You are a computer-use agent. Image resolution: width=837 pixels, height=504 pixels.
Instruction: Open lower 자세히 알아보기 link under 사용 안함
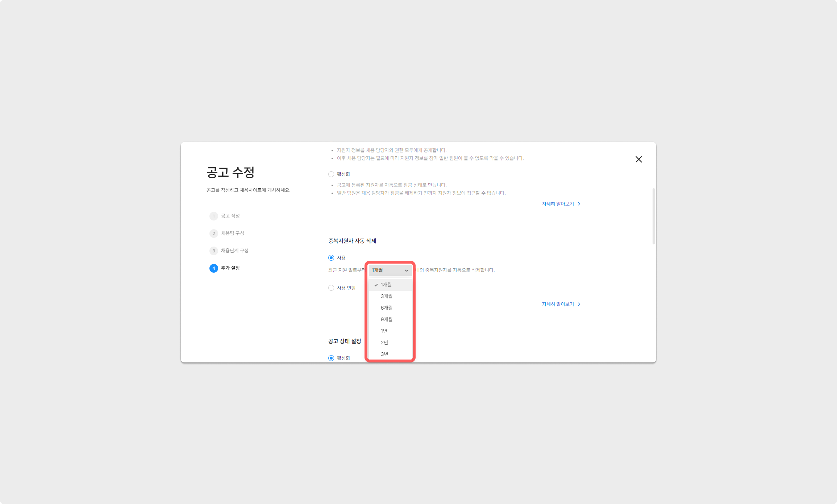pyautogui.click(x=558, y=304)
